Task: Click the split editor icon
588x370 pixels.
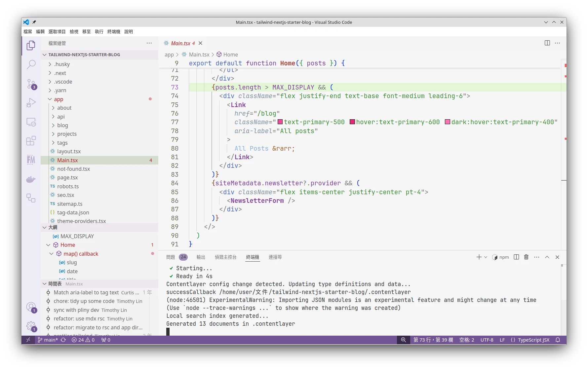Action: click(547, 43)
